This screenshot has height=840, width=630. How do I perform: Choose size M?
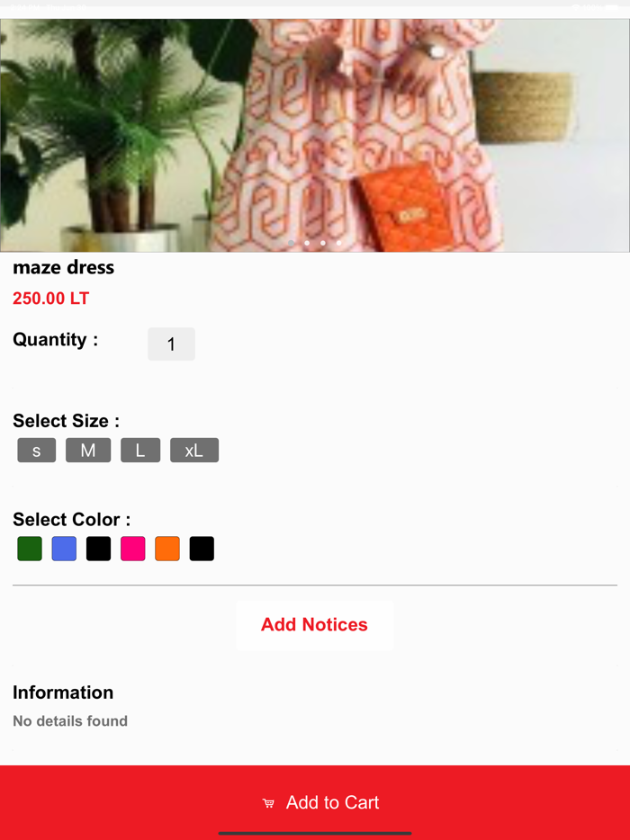pos(88,450)
